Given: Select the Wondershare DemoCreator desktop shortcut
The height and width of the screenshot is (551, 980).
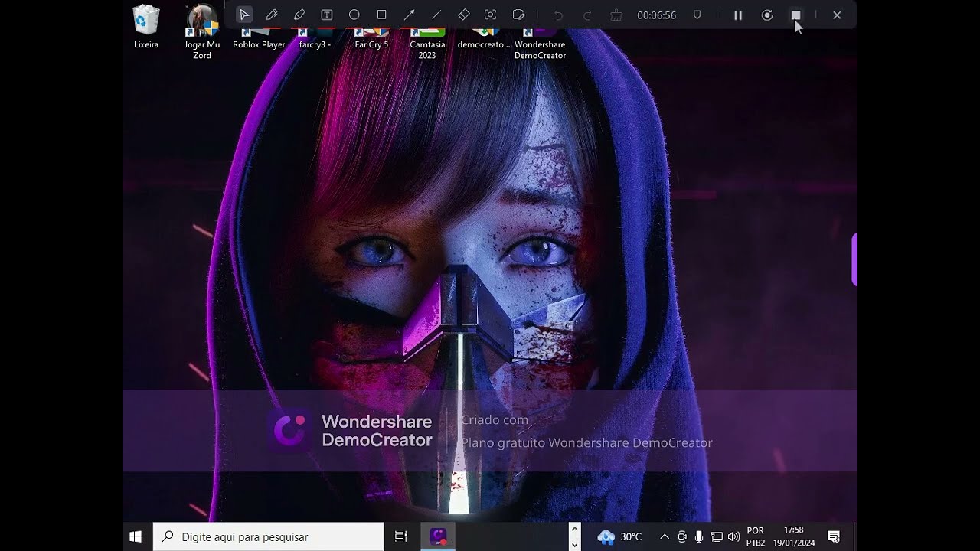Looking at the screenshot, I should pos(540,44).
